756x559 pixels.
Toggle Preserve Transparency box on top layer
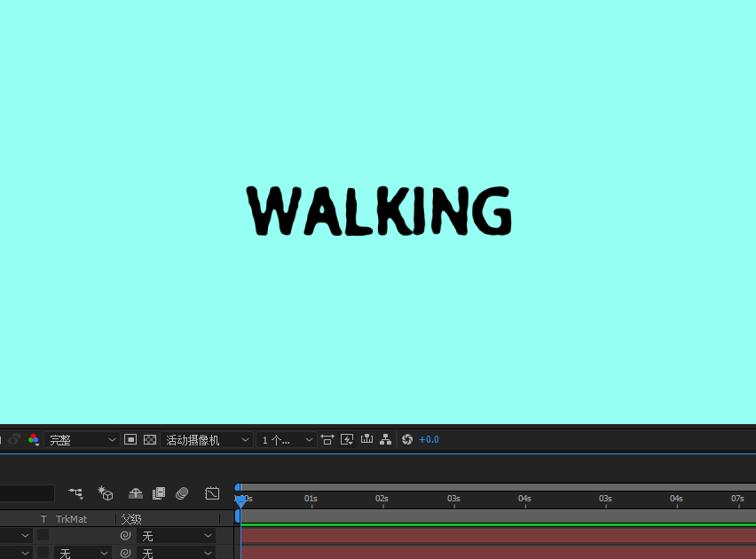43,534
